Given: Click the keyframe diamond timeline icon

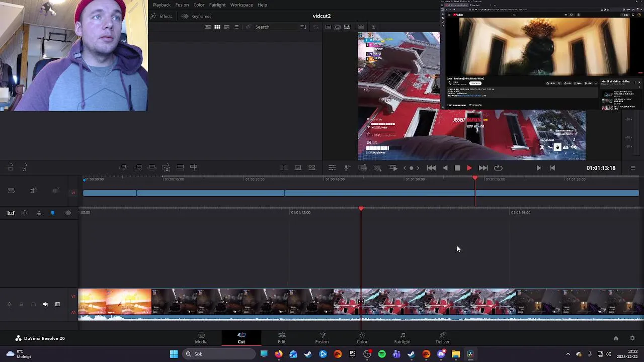Looking at the screenshot, I should point(67,213).
